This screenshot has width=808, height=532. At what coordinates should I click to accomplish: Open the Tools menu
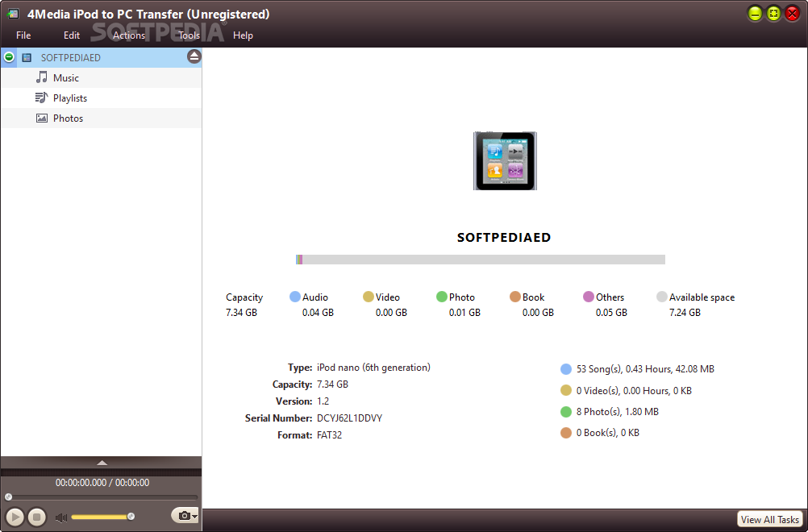click(190, 35)
